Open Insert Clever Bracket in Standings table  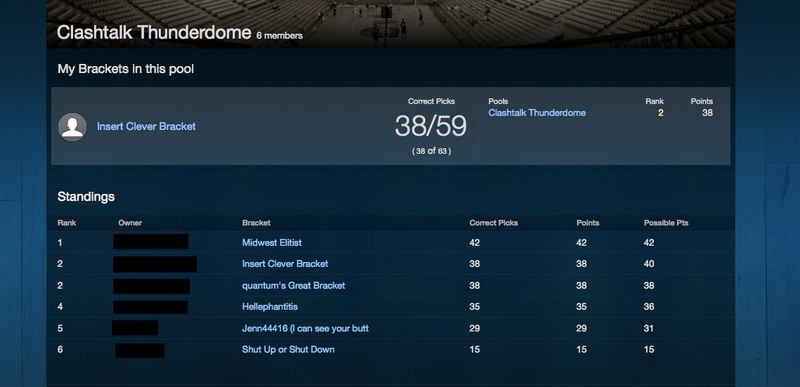point(285,264)
